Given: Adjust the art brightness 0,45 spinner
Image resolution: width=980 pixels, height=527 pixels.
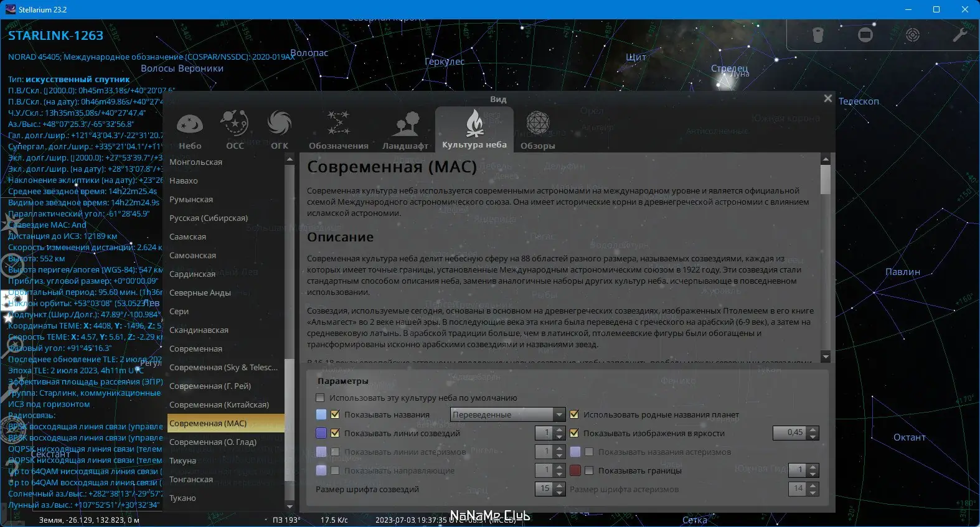Looking at the screenshot, I should tap(796, 433).
